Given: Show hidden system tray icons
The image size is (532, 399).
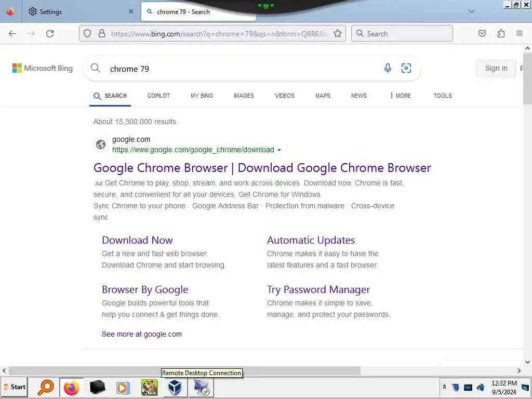Looking at the screenshot, I should (x=445, y=387).
